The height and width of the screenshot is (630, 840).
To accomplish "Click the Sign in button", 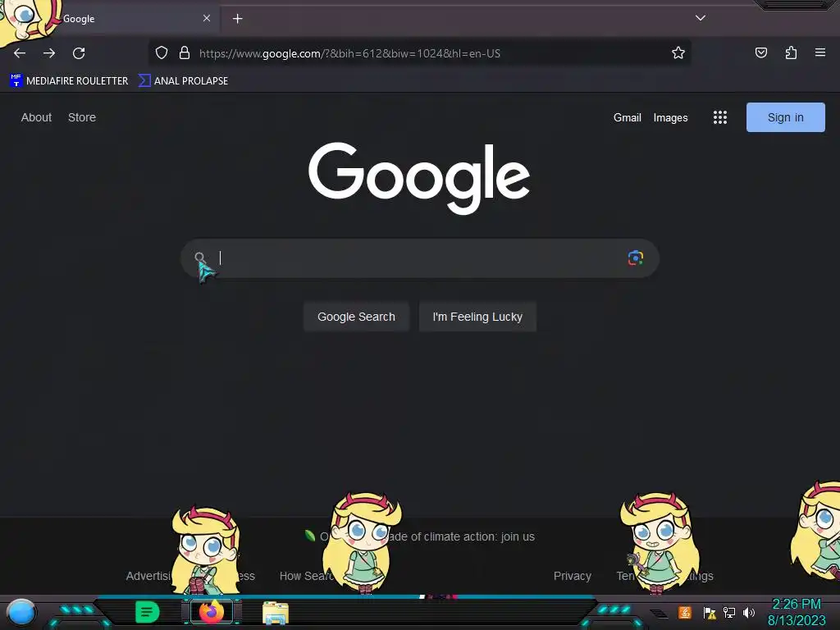I will [785, 117].
